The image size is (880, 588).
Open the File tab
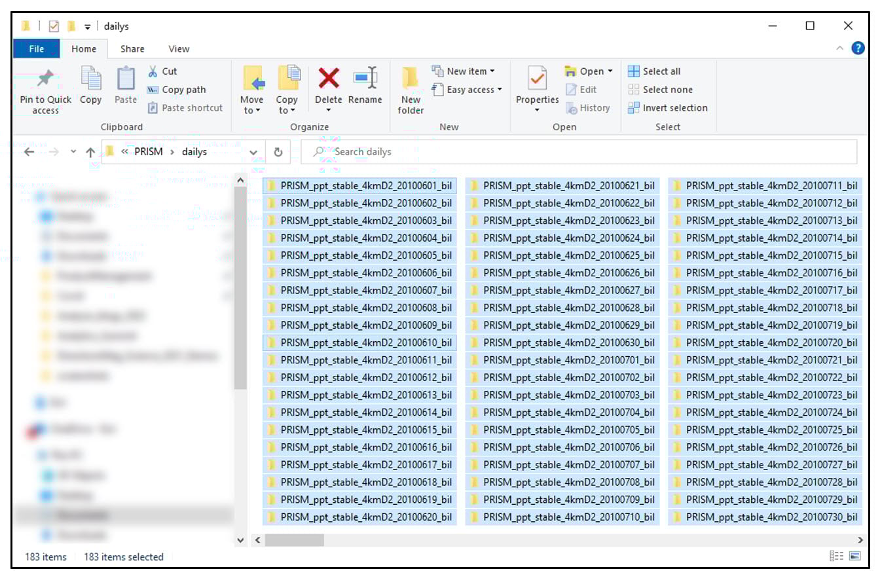click(37, 48)
